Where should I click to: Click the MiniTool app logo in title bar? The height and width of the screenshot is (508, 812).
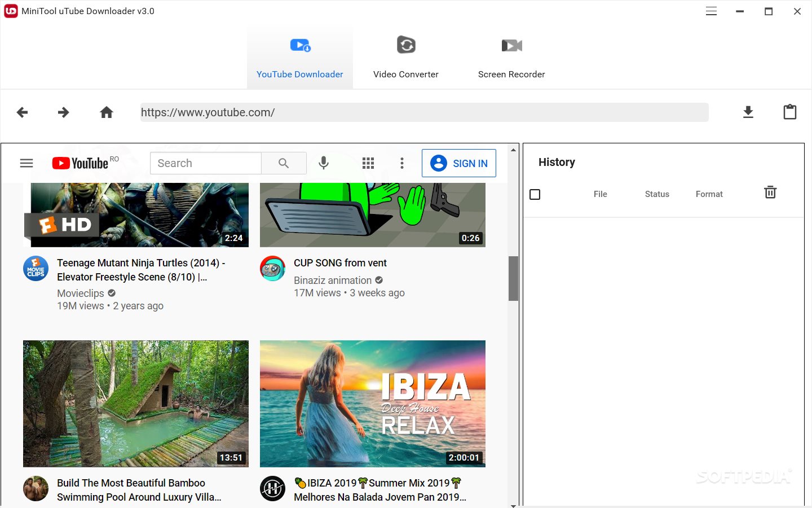(11, 11)
